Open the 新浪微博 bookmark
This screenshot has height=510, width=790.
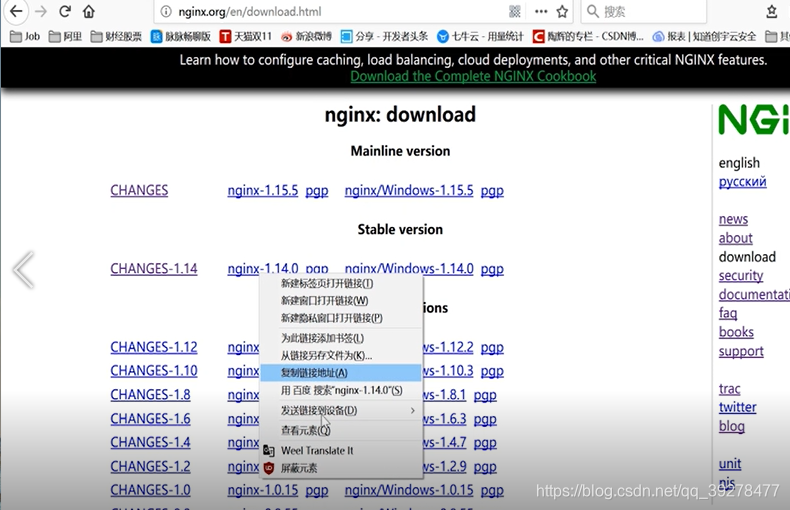(x=306, y=36)
